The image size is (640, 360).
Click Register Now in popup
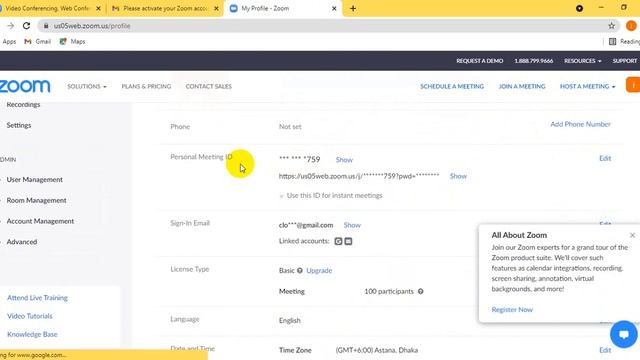[512, 309]
